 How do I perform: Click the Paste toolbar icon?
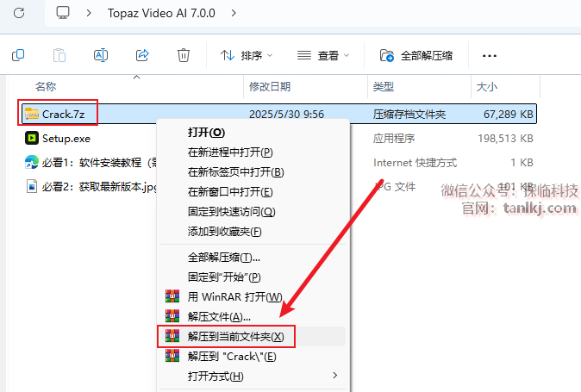(x=59, y=55)
